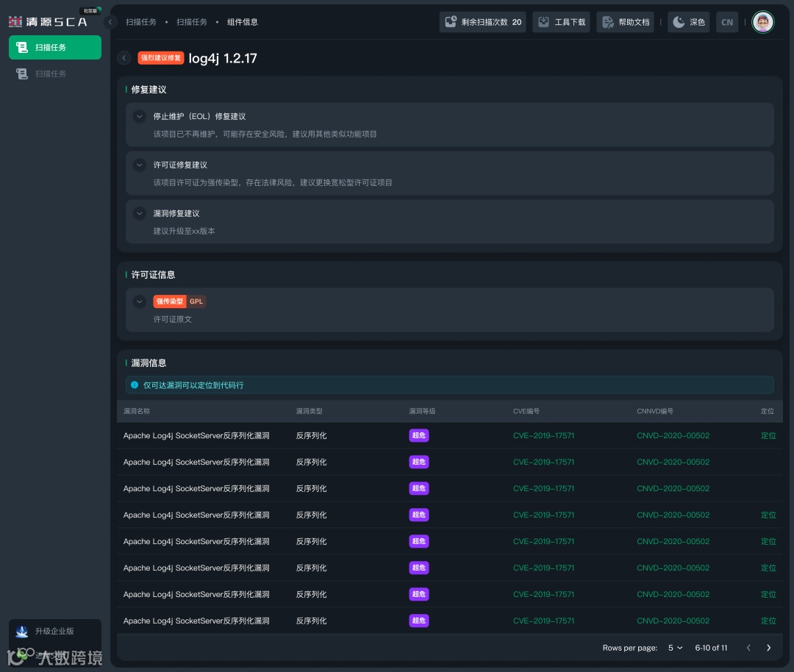Open CVE-2019-17571 link in last row
Screen dimensions: 794x672
[543, 621]
